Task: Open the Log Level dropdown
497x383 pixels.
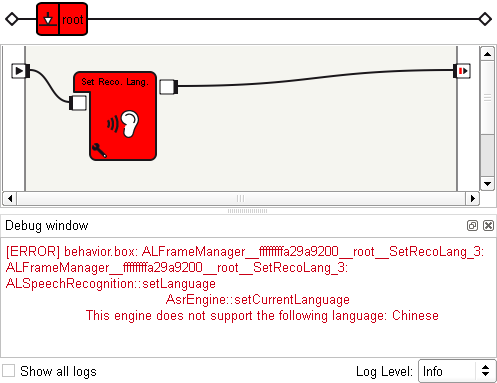Action: pyautogui.click(x=457, y=371)
